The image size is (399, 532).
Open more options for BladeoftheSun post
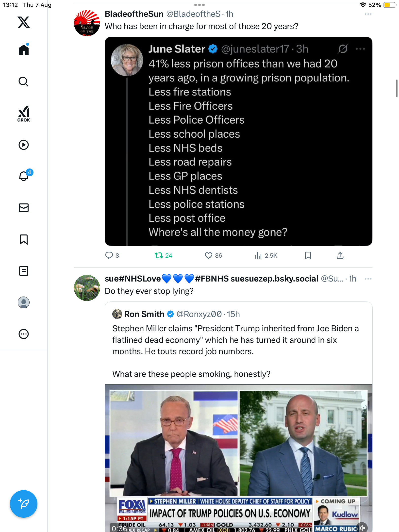coord(368,14)
